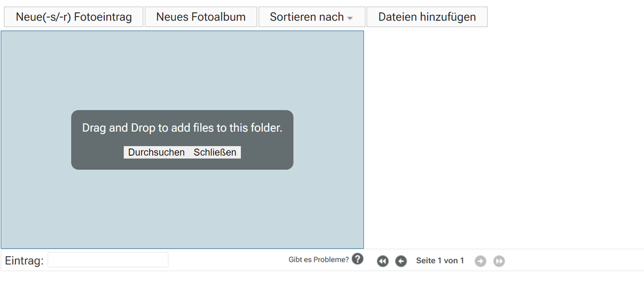Click the Seite 1 von 1 indicator
Screen dimensions: 644x286
pos(440,261)
